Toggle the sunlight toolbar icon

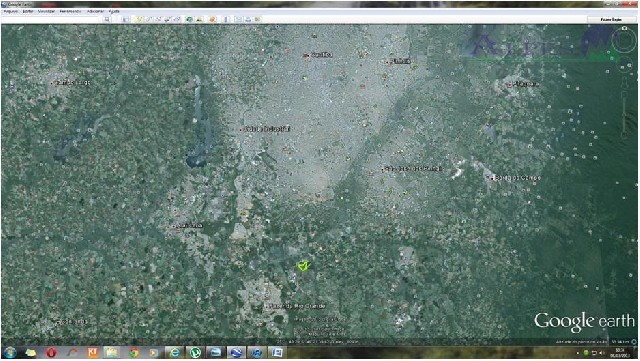tap(200, 19)
